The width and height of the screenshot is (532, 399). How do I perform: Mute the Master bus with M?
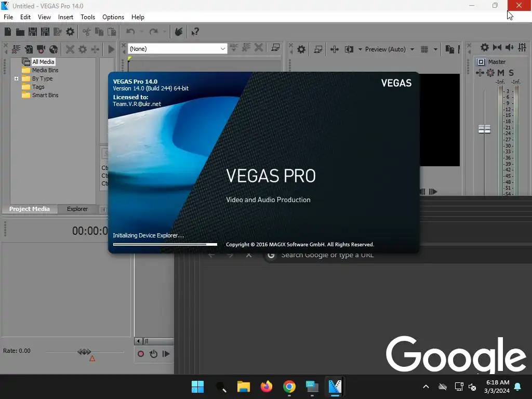click(x=501, y=73)
